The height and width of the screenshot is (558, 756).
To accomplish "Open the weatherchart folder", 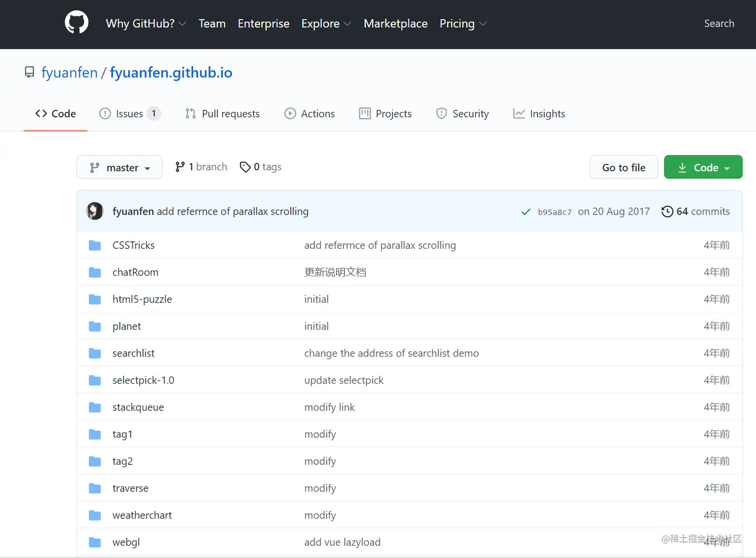I will 142,515.
